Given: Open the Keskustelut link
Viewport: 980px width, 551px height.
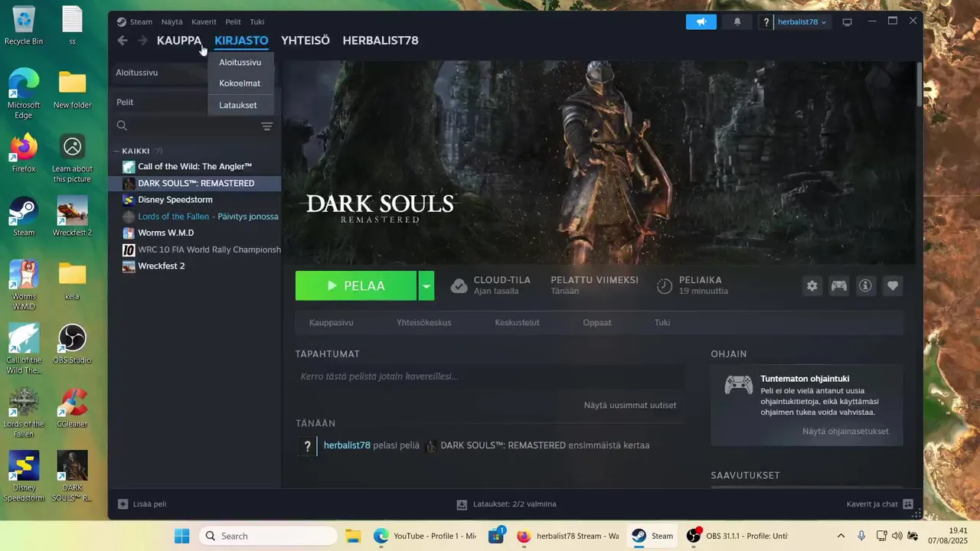Looking at the screenshot, I should tap(518, 323).
